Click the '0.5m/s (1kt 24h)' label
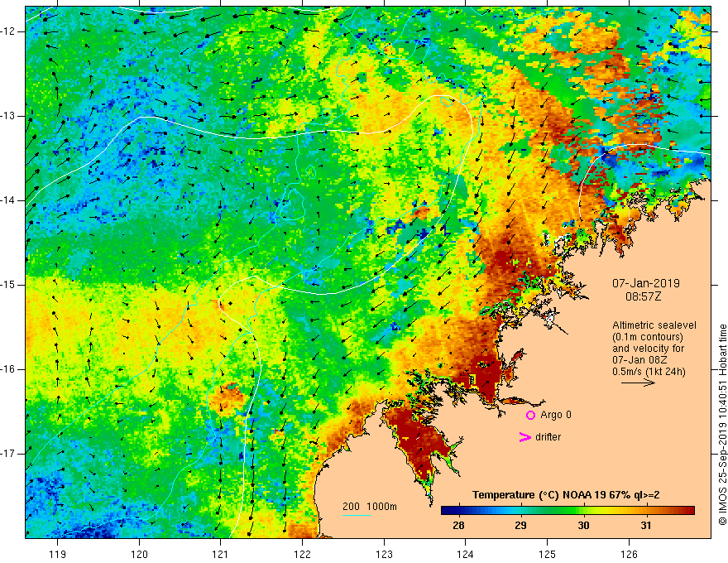Viewport: 728px width, 563px height. pos(649,372)
